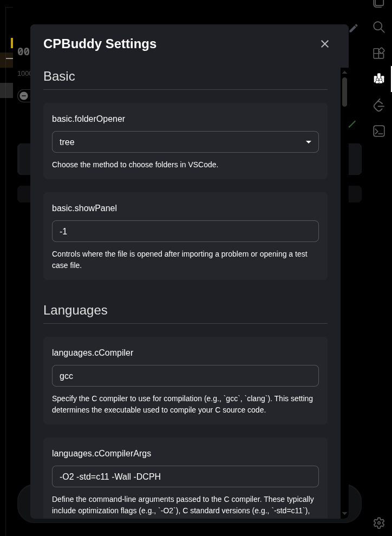Click the scrollbar up arrow in settings
Viewport: 392px width, 536px height.
click(x=344, y=72)
